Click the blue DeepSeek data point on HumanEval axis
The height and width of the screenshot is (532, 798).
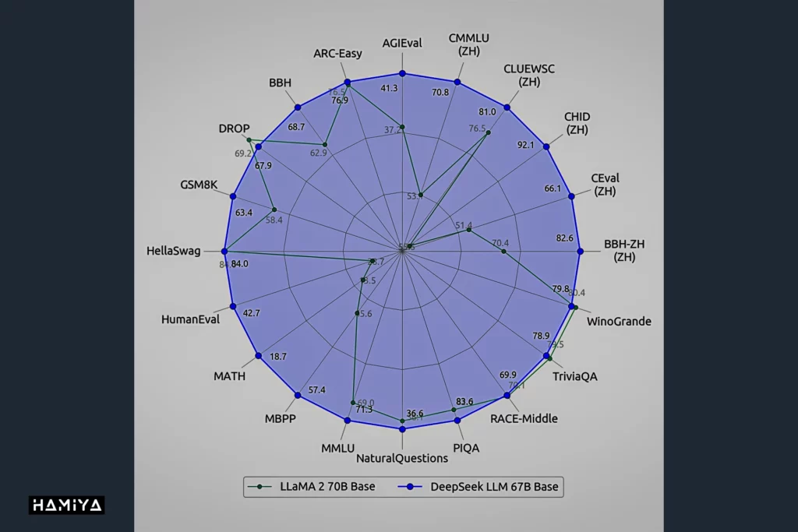(233, 306)
